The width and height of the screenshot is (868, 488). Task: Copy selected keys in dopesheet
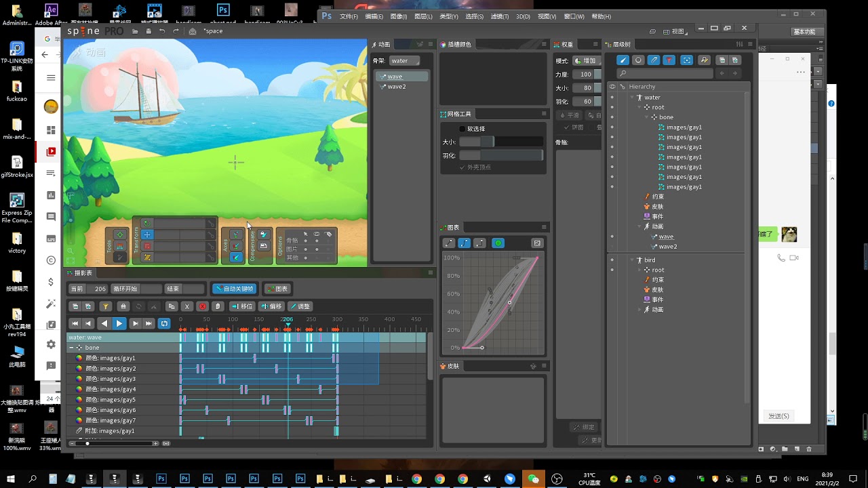(172, 306)
